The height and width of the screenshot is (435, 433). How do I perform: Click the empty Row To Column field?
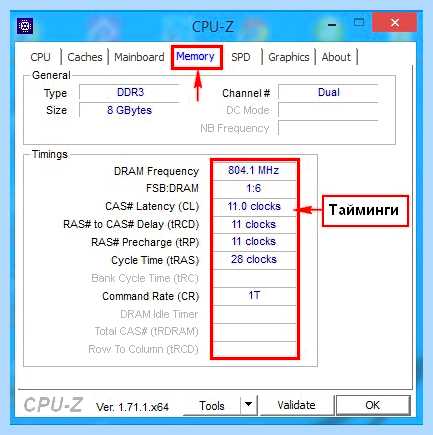254,349
